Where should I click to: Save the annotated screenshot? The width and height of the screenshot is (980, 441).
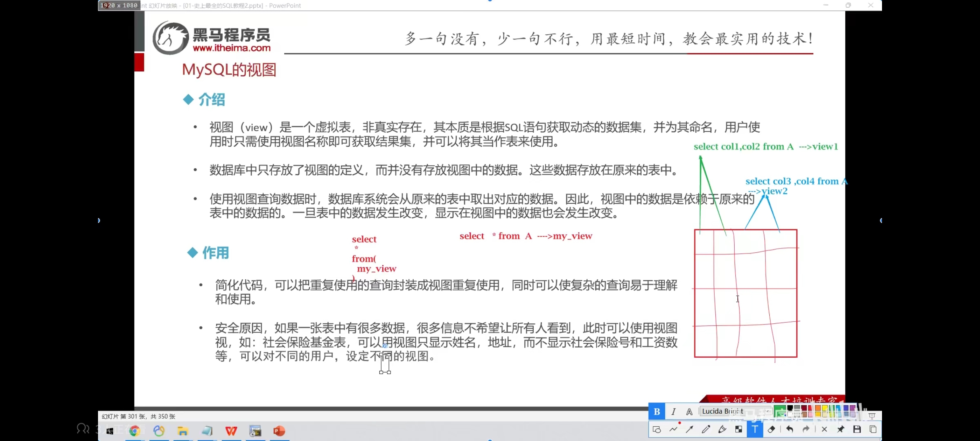tap(857, 429)
